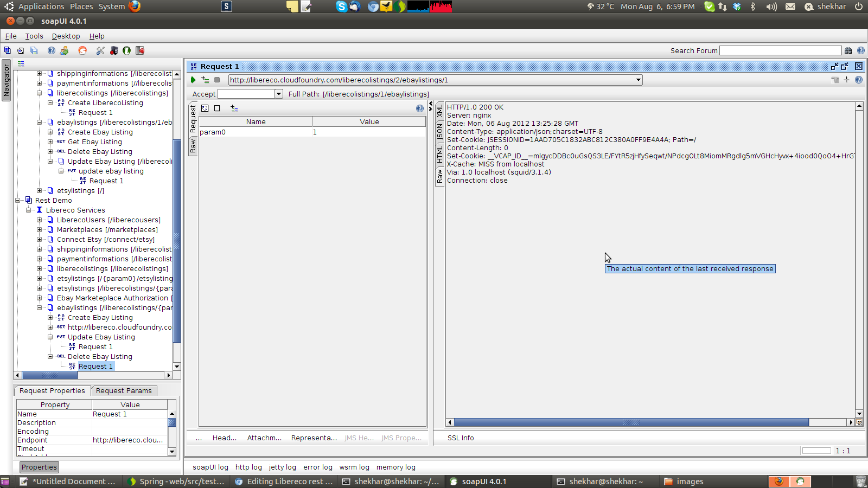The width and height of the screenshot is (868, 488).
Task: Open the http log panel
Action: pyautogui.click(x=248, y=467)
